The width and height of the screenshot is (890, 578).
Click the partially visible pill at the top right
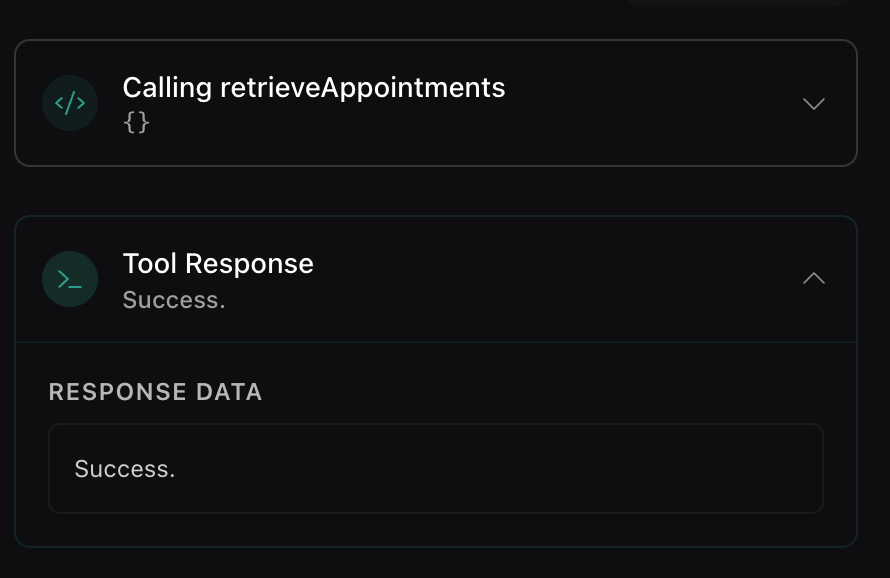[740, 3]
